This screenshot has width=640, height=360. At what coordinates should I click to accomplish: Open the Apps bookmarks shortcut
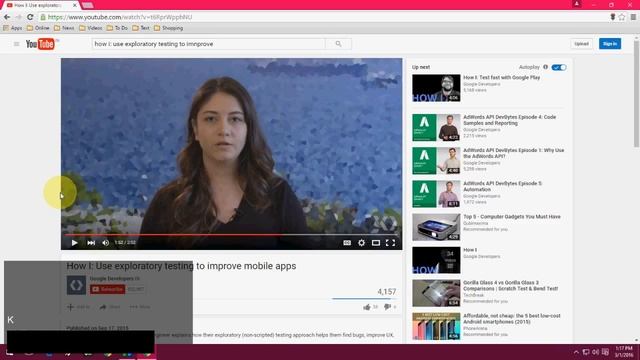[x=13, y=28]
